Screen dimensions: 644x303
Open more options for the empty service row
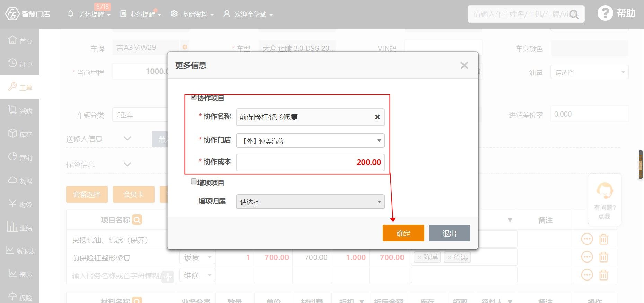coord(587,275)
